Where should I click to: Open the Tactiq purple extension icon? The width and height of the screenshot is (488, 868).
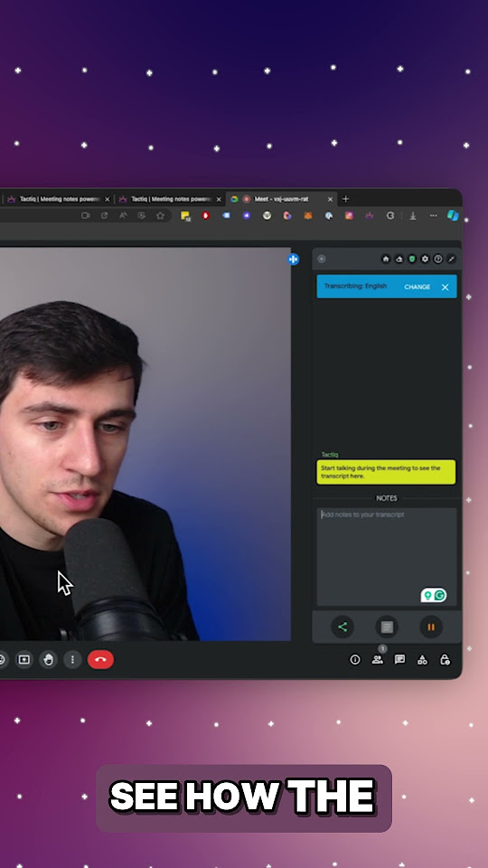click(x=369, y=216)
